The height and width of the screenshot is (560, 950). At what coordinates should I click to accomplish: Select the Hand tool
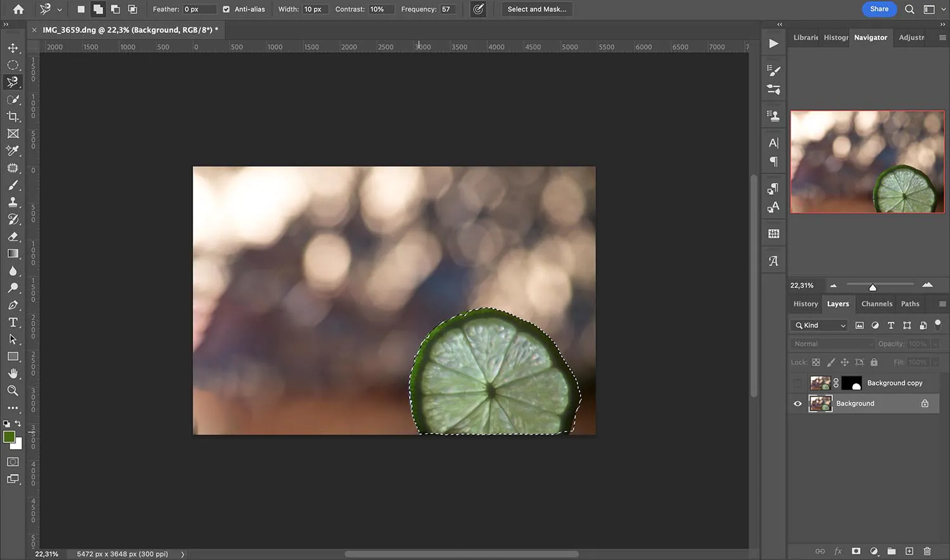(x=13, y=373)
